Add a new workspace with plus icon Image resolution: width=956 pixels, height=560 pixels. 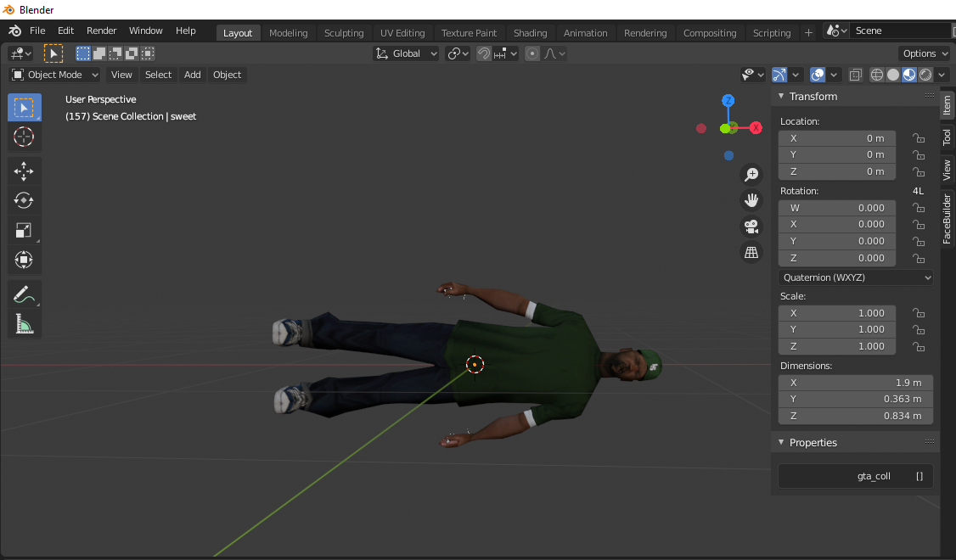[x=808, y=33]
